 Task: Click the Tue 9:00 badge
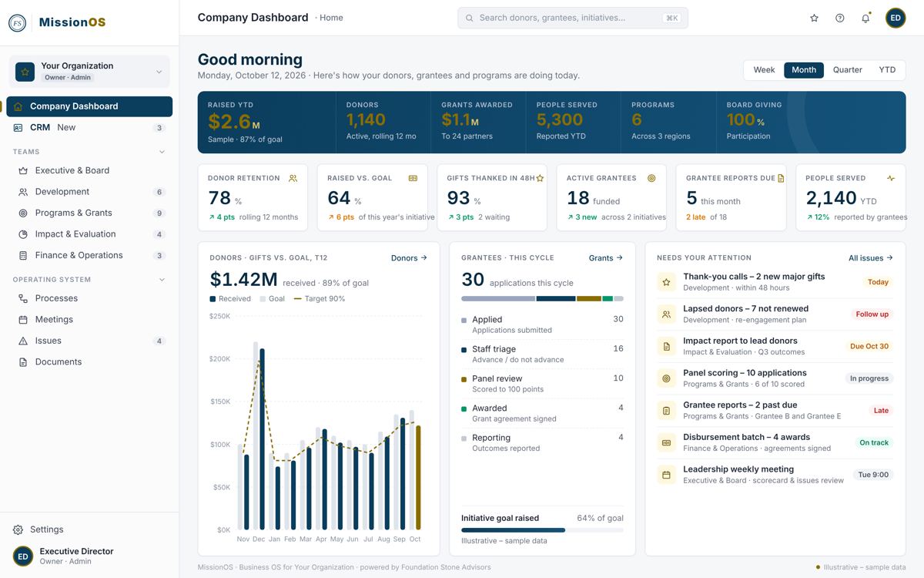tap(873, 475)
